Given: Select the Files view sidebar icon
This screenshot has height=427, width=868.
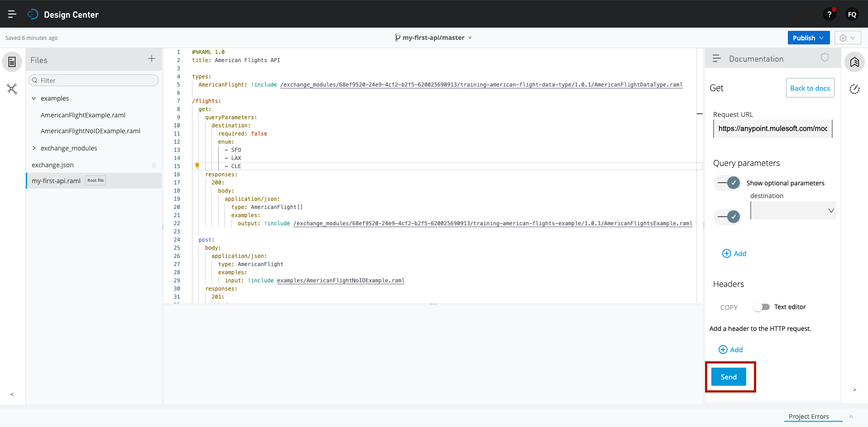Looking at the screenshot, I should 12,62.
